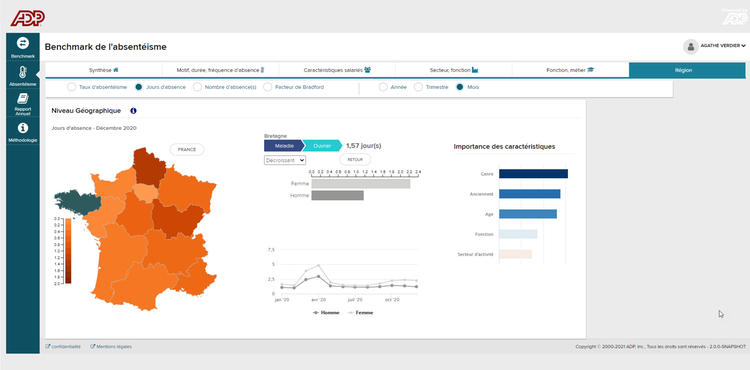The image size is (750, 370).
Task: Open the confidentialité link
Action: [x=66, y=347]
